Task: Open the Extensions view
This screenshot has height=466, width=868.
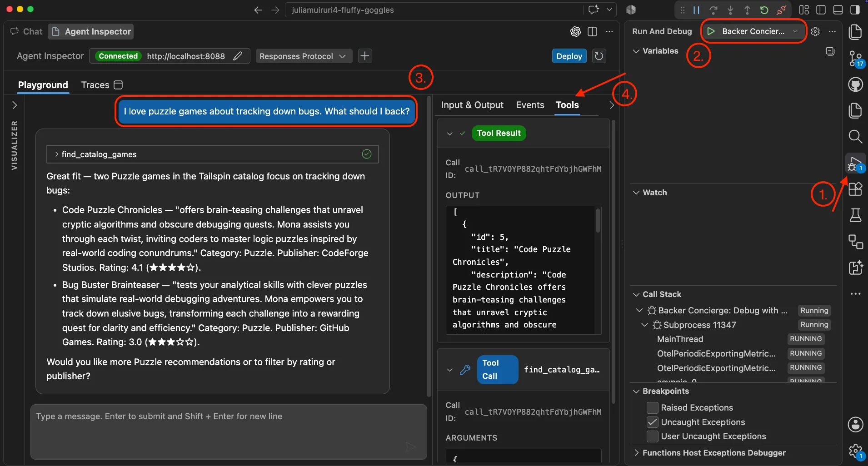Action: (x=855, y=189)
